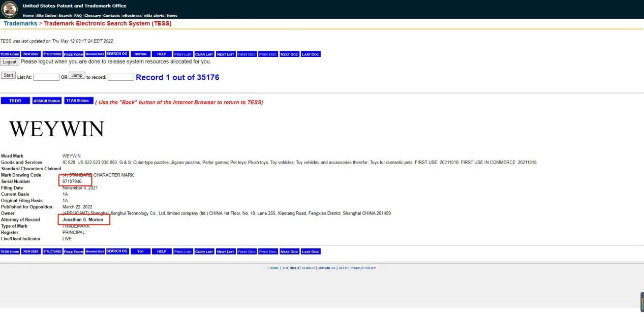Click Last Doc in the lower toolbar
Image resolution: width=644 pixels, height=314 pixels.
[311, 252]
